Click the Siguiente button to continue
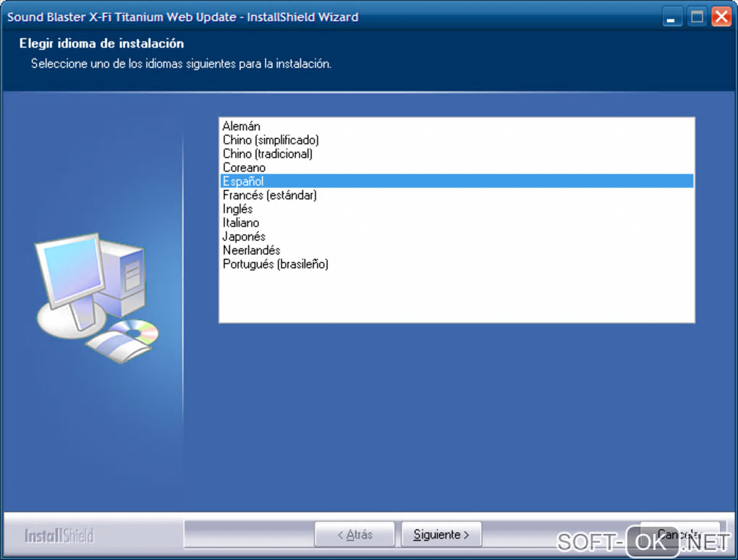The height and width of the screenshot is (560, 738). 441,535
